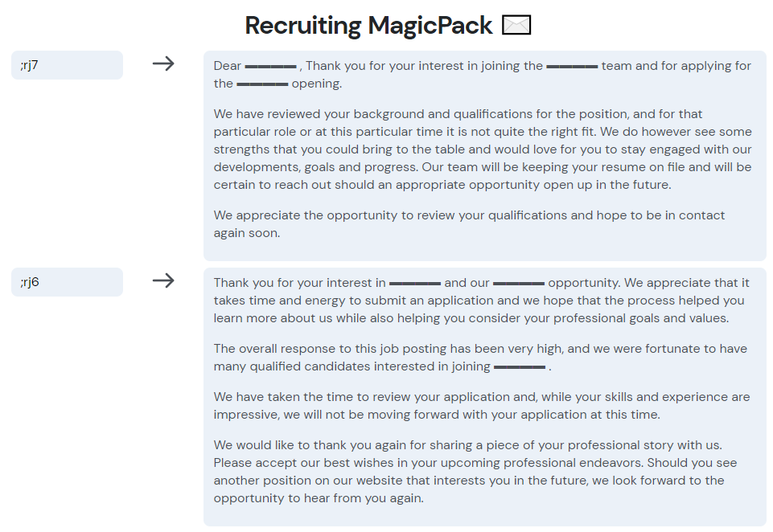Image resolution: width=773 pixels, height=532 pixels.
Task: Click the word "Dear" in ;rj7 template
Action: [228, 66]
